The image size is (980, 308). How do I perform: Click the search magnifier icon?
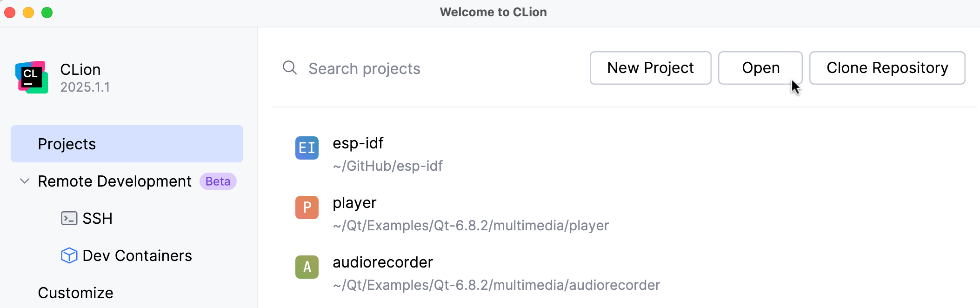(289, 68)
